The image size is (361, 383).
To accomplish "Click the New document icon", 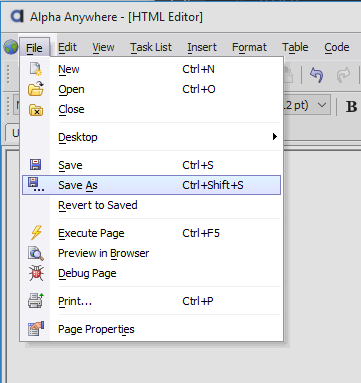I will click(x=36, y=69).
